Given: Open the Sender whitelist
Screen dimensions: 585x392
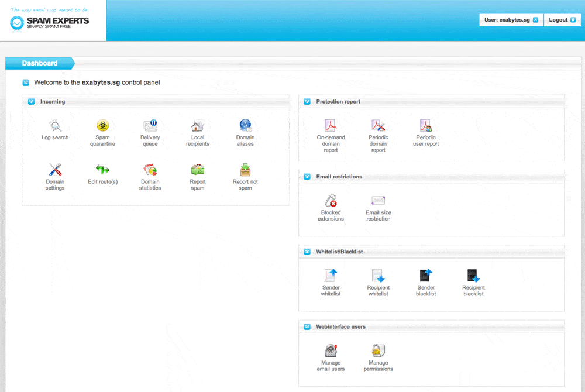Looking at the screenshot, I should click(331, 283).
